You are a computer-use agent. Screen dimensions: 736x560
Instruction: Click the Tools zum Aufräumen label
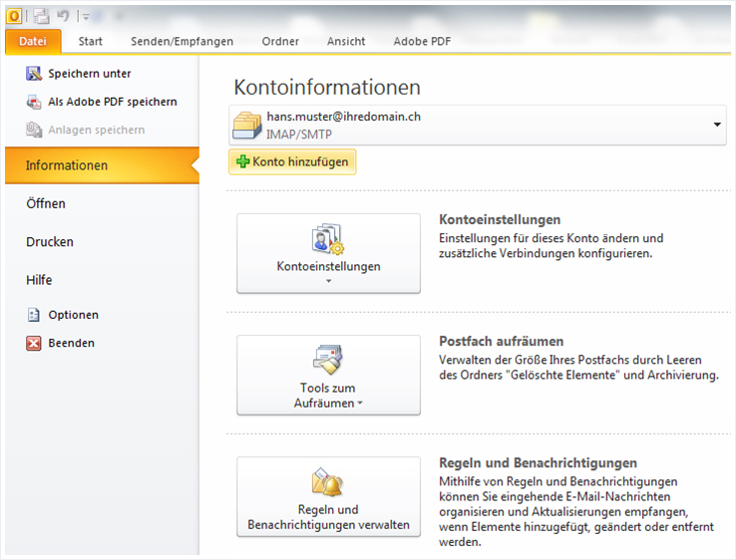coord(327,396)
